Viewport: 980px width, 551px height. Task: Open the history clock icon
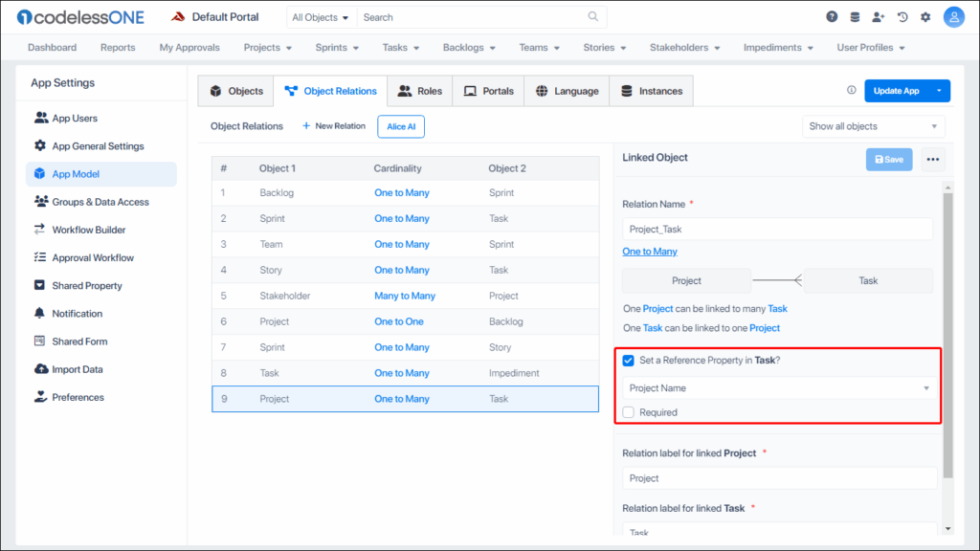click(902, 17)
